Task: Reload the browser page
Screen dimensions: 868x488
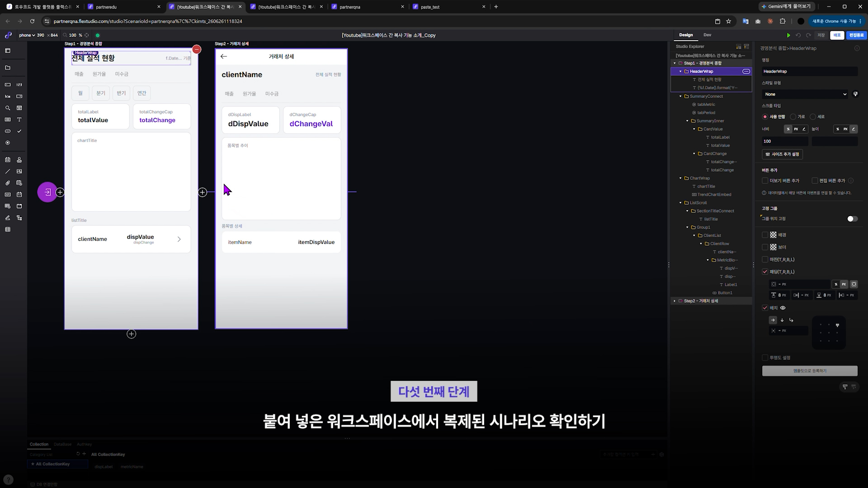Action: (x=32, y=21)
